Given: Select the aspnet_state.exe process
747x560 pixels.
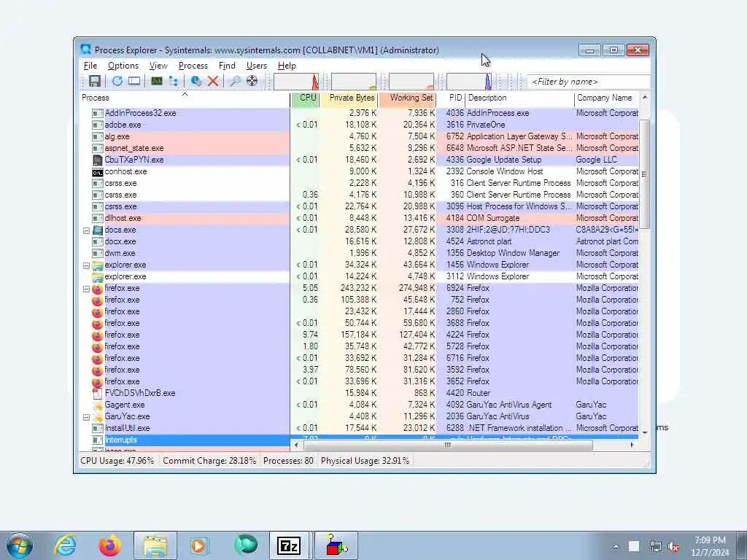Looking at the screenshot, I should click(360, 149).
